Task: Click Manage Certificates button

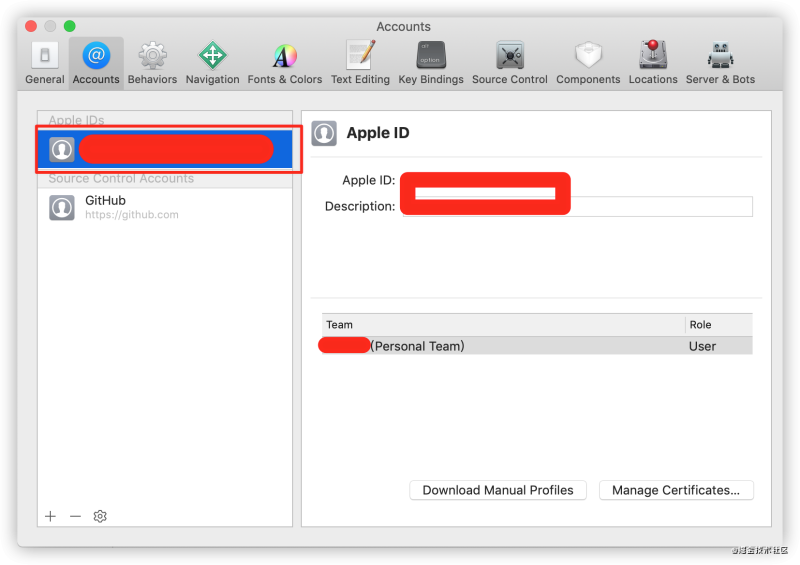Action: coord(676,490)
